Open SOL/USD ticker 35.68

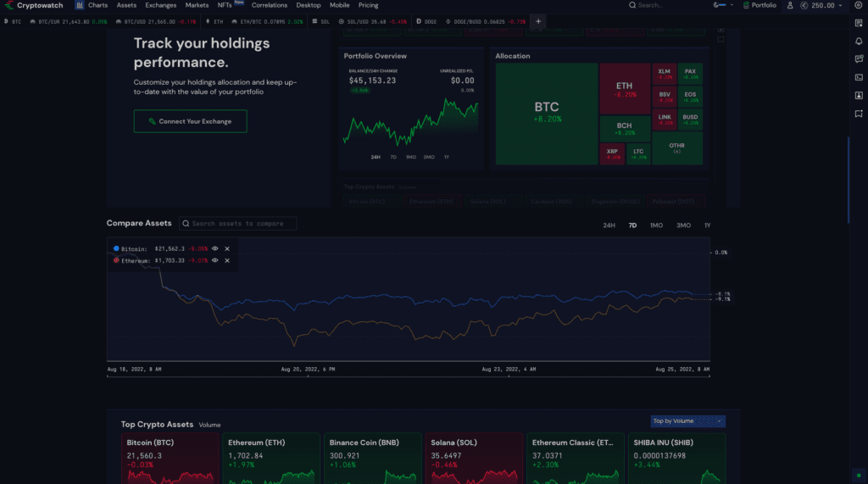coord(372,21)
